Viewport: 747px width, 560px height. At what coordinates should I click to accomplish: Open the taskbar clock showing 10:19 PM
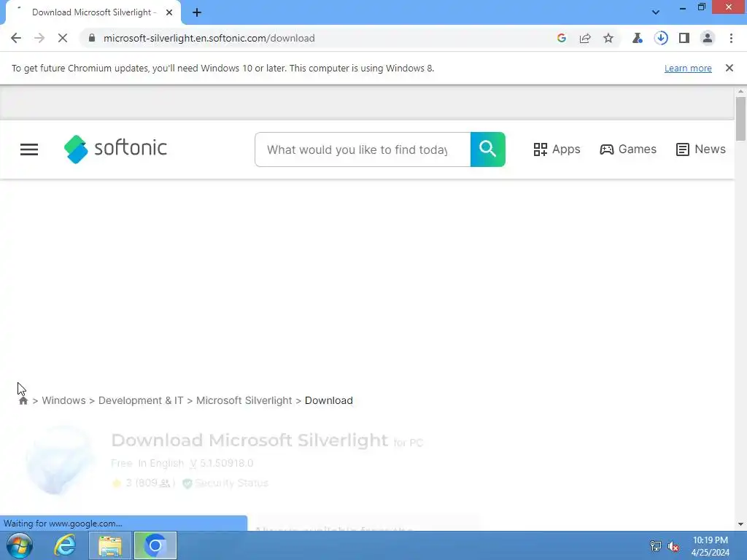(x=710, y=546)
